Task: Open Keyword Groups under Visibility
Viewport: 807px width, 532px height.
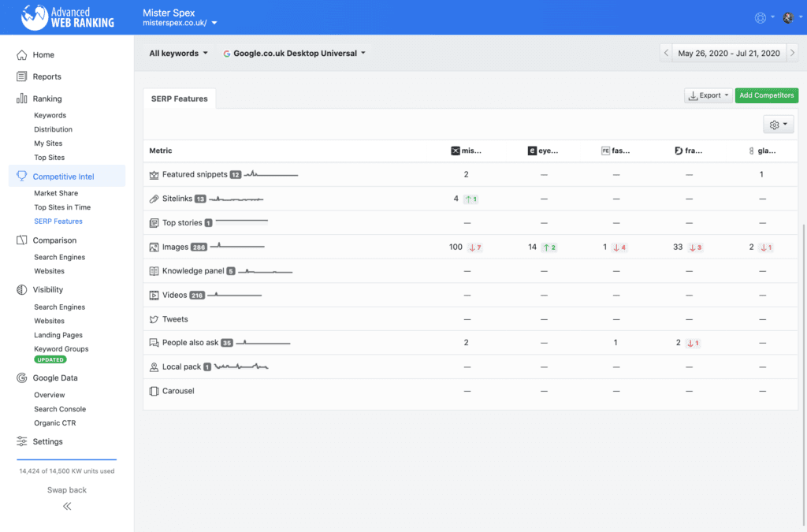Action: [61, 349]
